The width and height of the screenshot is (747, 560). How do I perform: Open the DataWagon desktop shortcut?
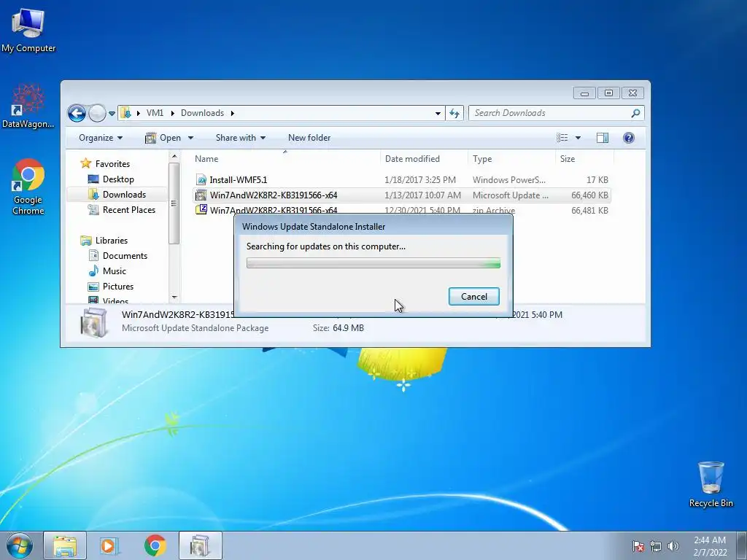click(28, 106)
